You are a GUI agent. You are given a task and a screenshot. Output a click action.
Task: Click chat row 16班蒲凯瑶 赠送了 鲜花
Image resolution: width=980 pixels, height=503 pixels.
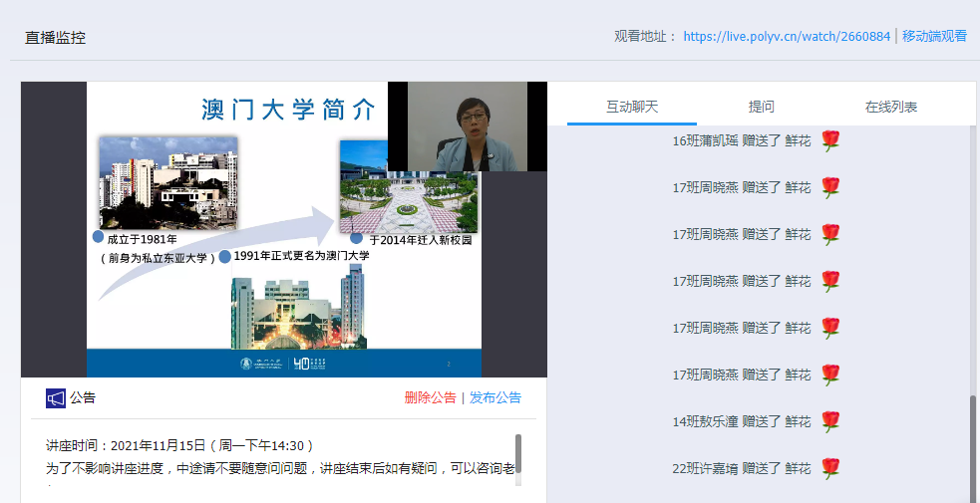click(757, 141)
